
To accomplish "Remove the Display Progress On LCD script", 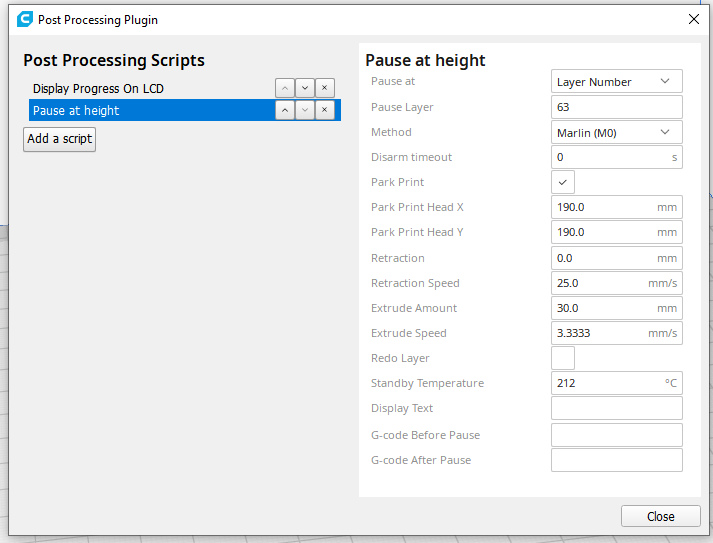I will point(325,88).
